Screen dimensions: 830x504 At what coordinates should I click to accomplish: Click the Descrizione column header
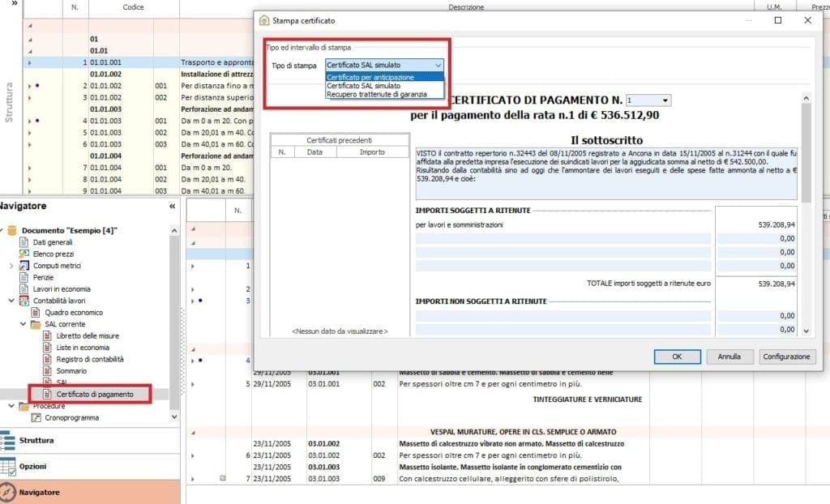coord(466,7)
